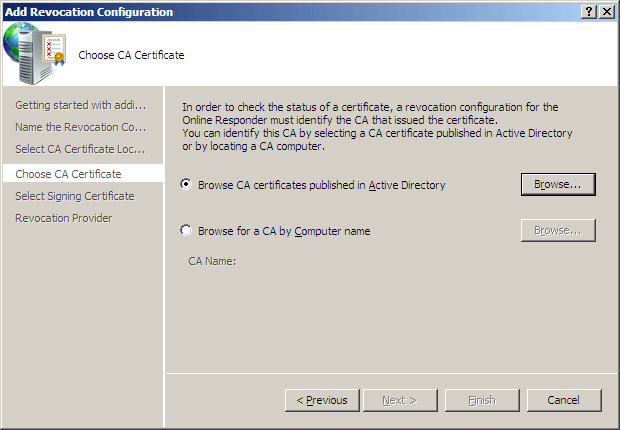Go to Getting started step
The width and height of the screenshot is (620, 430).
pyautogui.click(x=81, y=105)
